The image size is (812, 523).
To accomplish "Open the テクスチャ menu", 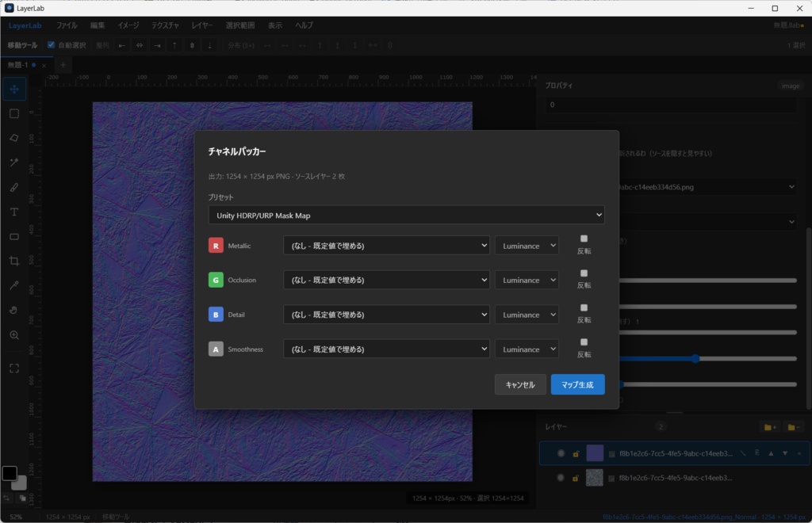I will pos(165,25).
